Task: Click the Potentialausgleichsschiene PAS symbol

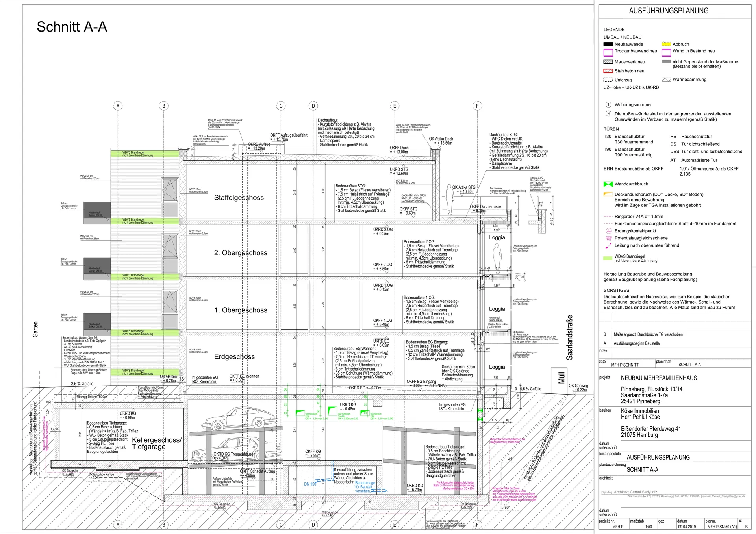Action: 608,238
